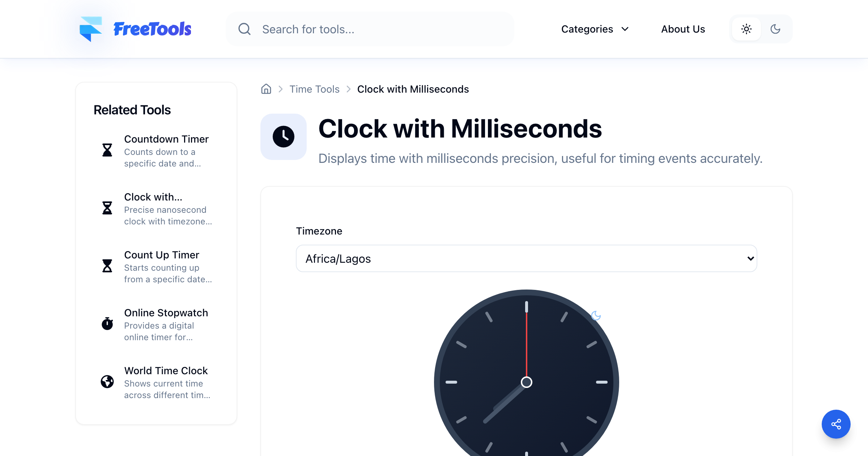Switch to dark mode using the moon icon

click(x=775, y=29)
